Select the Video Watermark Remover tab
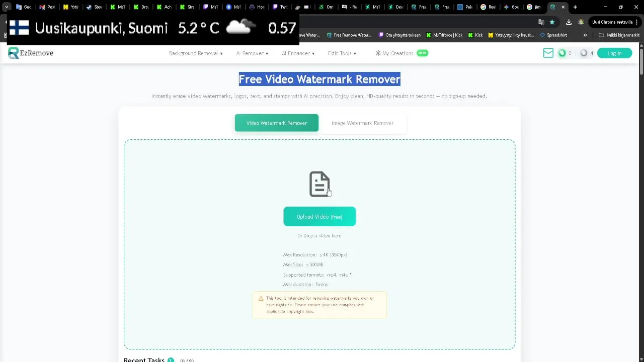This screenshot has height=362, width=644. (276, 123)
